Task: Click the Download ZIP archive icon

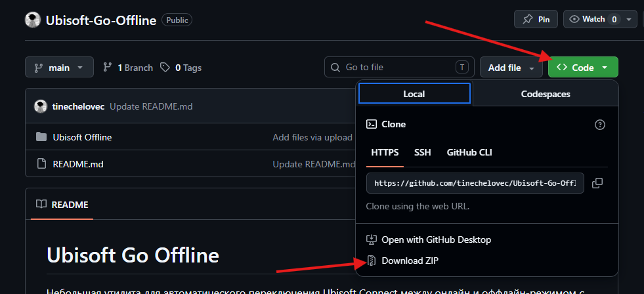Action: 372,261
